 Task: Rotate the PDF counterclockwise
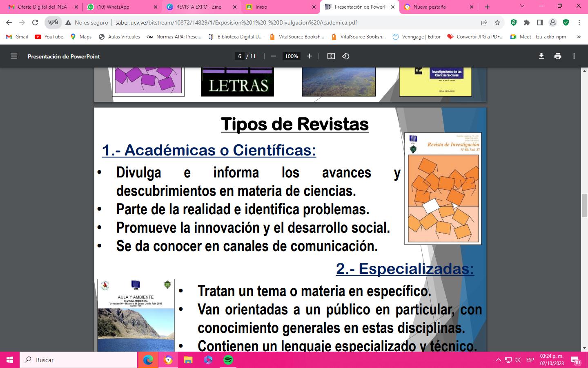pyautogui.click(x=346, y=56)
